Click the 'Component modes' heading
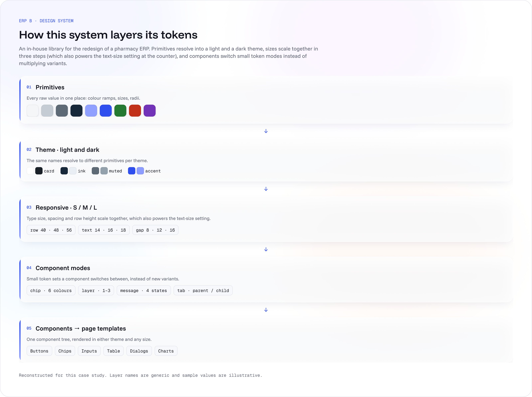The image size is (532, 397). pos(63,268)
